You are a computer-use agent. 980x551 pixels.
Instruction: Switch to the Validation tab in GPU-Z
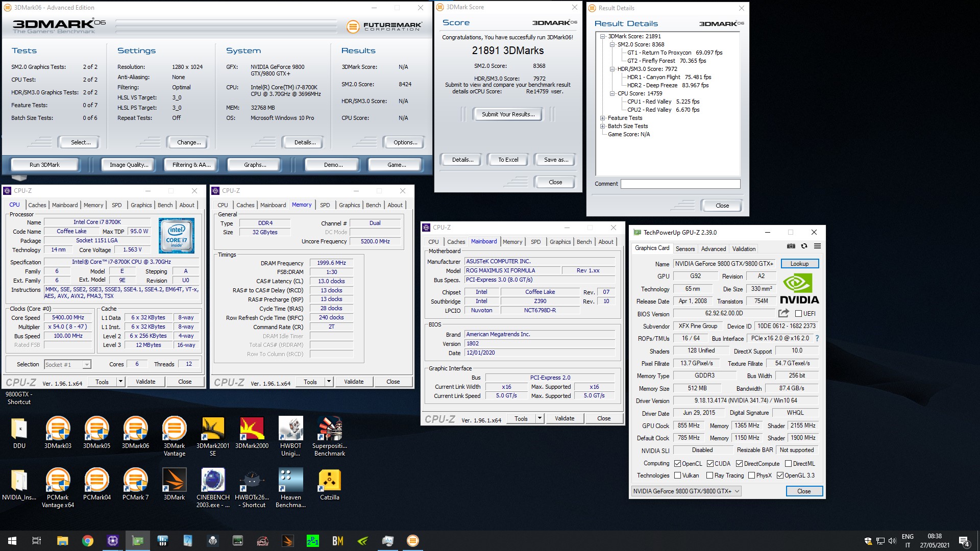[x=744, y=249]
